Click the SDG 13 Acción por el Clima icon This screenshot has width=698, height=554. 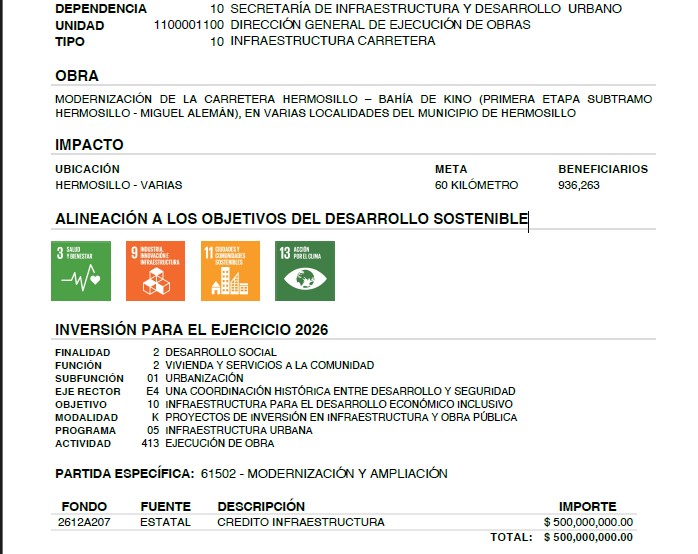tap(306, 271)
